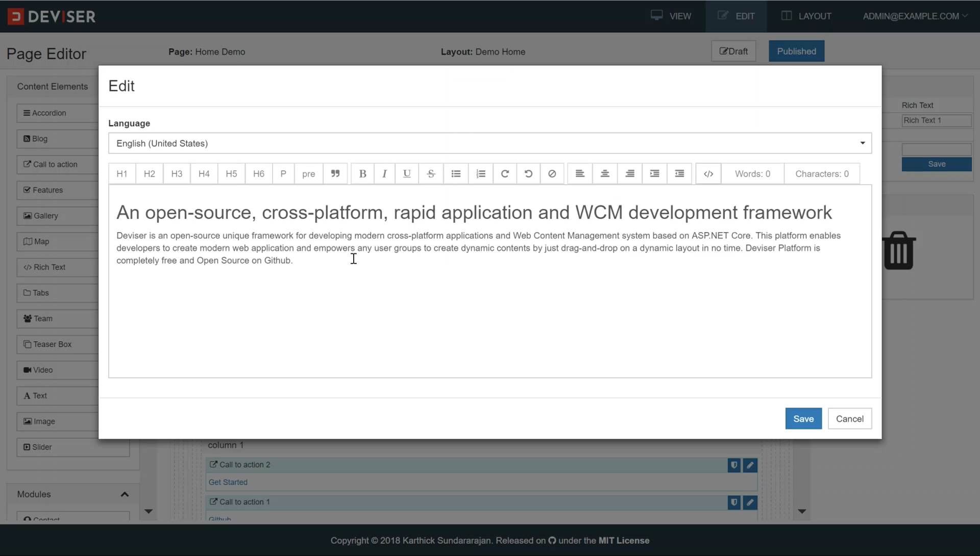Image resolution: width=980 pixels, height=556 pixels.
Task: Insert an unordered bullet list
Action: click(456, 174)
